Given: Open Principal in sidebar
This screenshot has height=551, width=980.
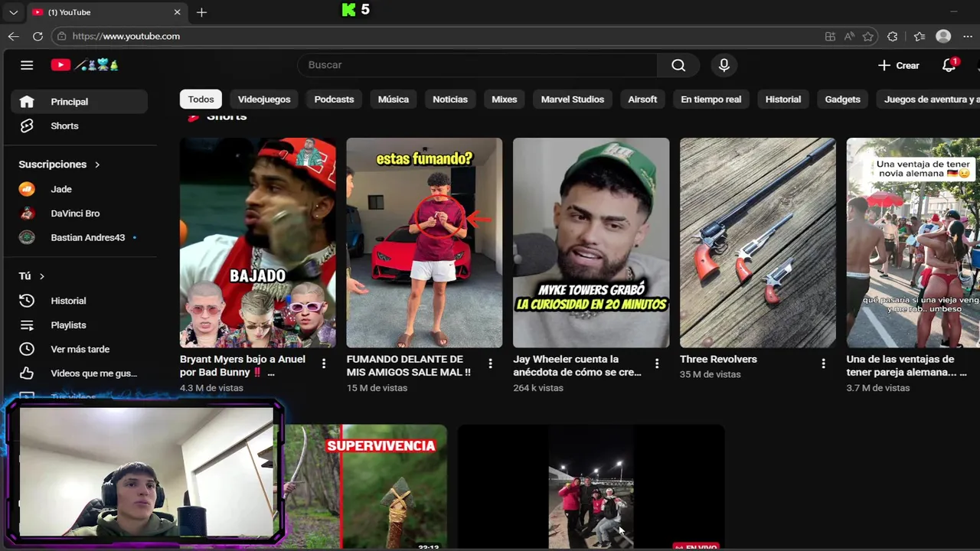Looking at the screenshot, I should 79,102.
